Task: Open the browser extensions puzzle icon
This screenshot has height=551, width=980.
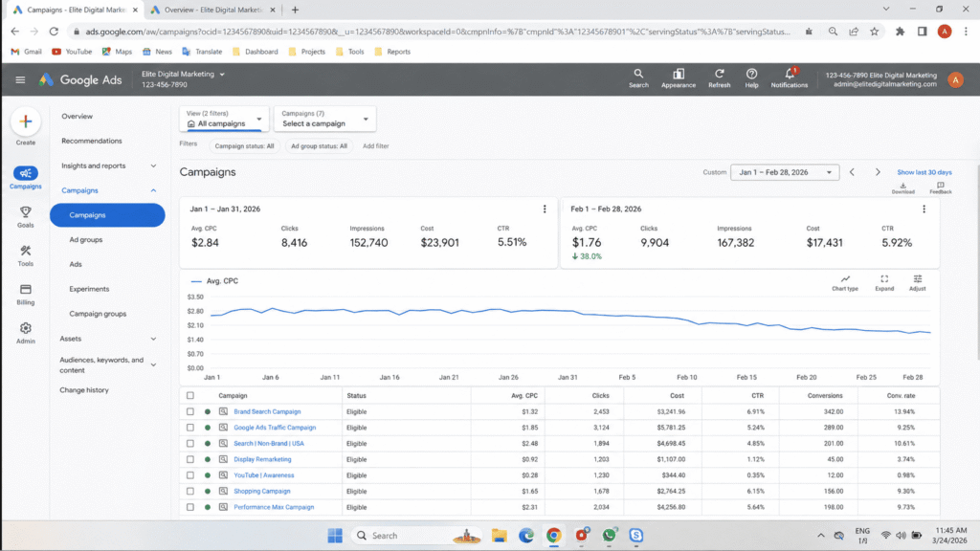Action: [x=900, y=32]
